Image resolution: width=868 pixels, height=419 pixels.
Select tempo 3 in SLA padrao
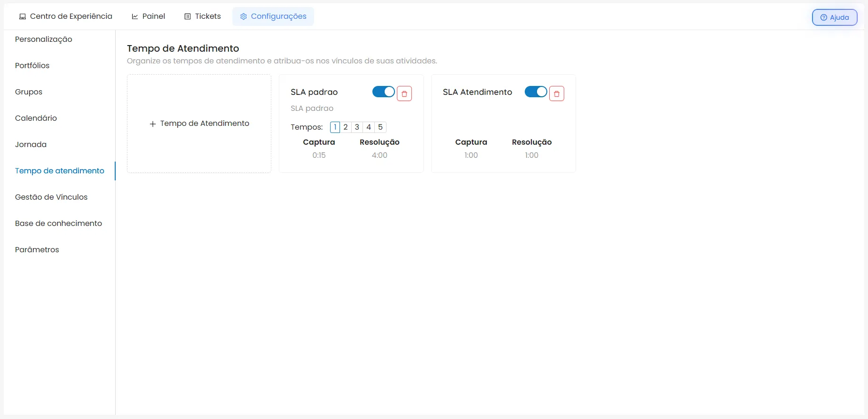click(357, 127)
